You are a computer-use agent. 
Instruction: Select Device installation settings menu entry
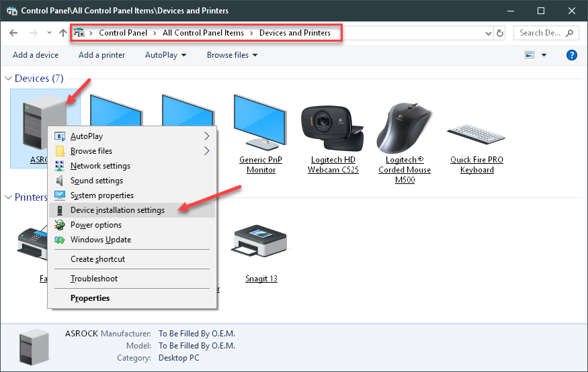pyautogui.click(x=132, y=210)
